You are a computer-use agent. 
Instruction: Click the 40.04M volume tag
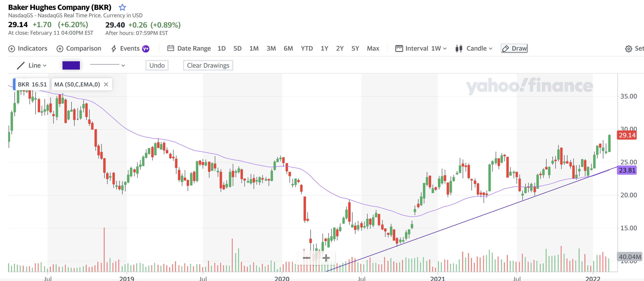[629, 257]
